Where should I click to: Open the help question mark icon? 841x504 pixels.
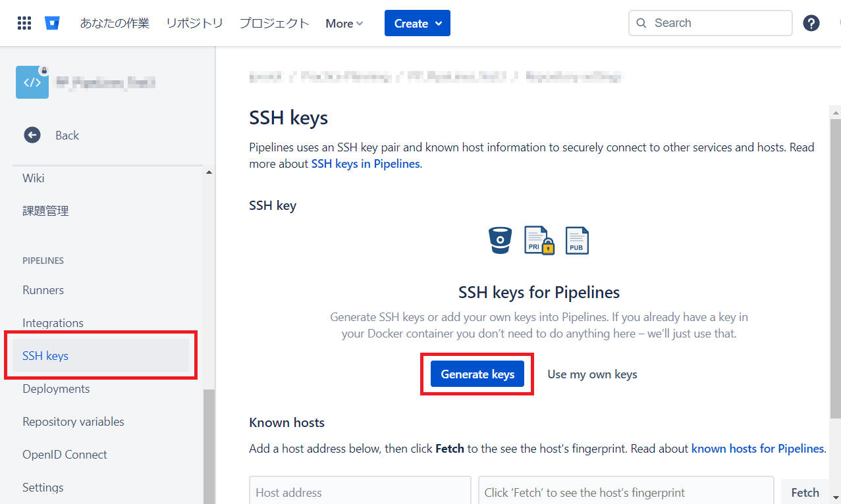tap(811, 23)
